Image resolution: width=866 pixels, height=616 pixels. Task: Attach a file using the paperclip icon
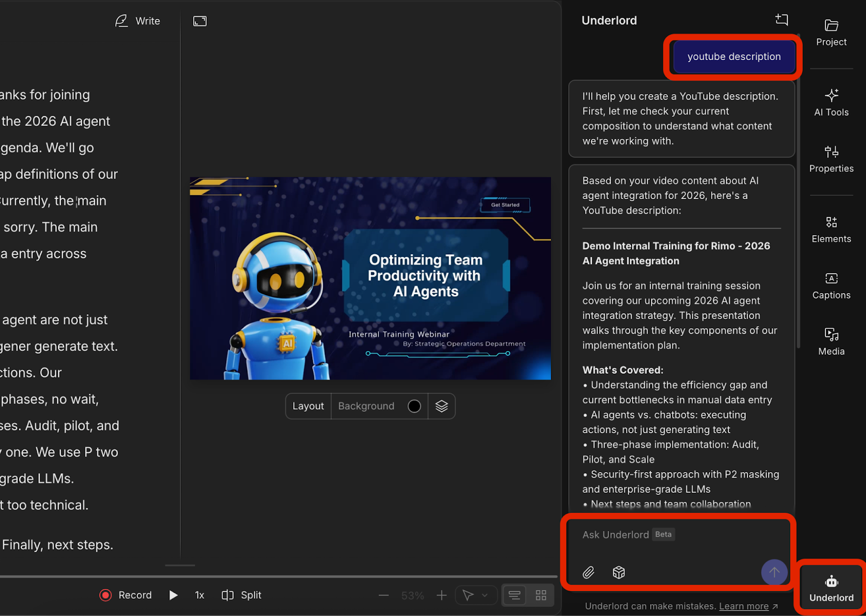click(x=589, y=572)
